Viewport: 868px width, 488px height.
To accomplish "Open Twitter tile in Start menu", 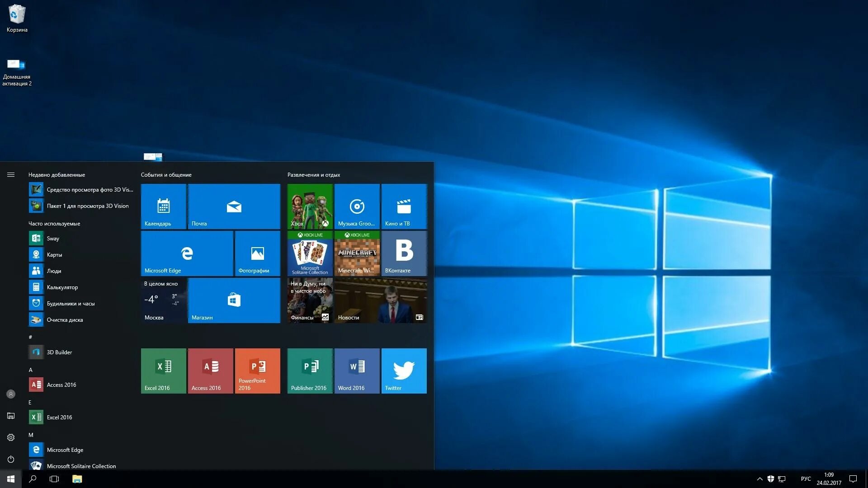I will coord(404,370).
